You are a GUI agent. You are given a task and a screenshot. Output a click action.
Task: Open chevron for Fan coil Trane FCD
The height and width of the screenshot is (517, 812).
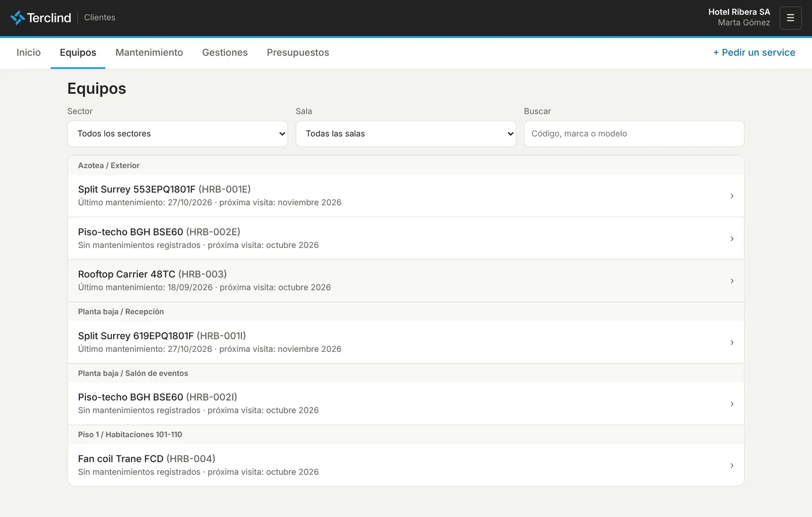click(x=732, y=465)
